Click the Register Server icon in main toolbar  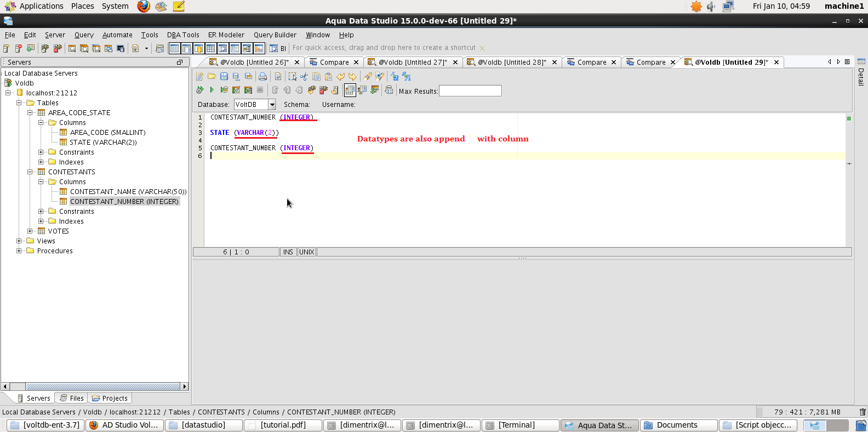point(7,48)
